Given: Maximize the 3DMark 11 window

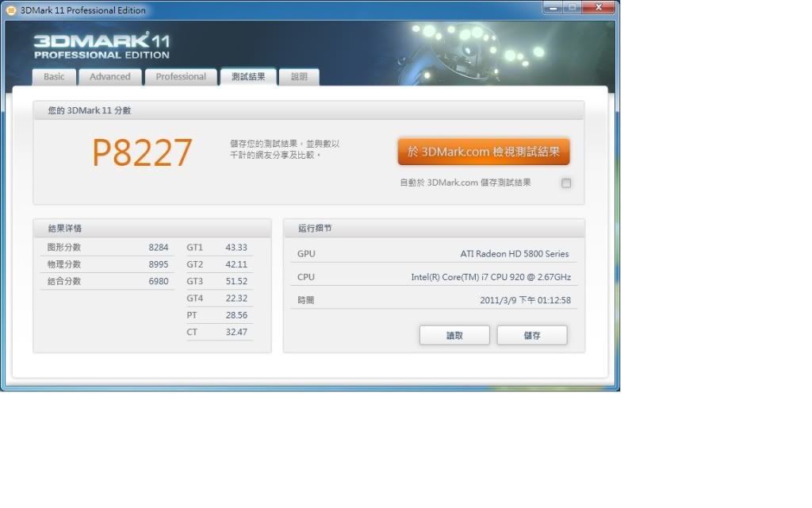Looking at the screenshot, I should pos(573,8).
